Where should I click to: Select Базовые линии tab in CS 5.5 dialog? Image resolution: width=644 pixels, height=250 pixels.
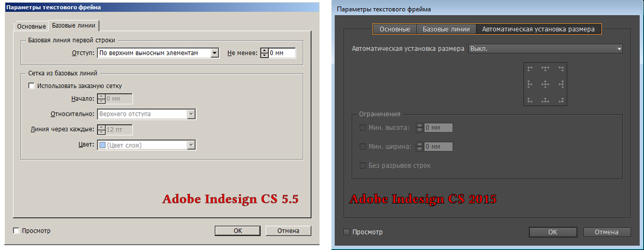74,25
